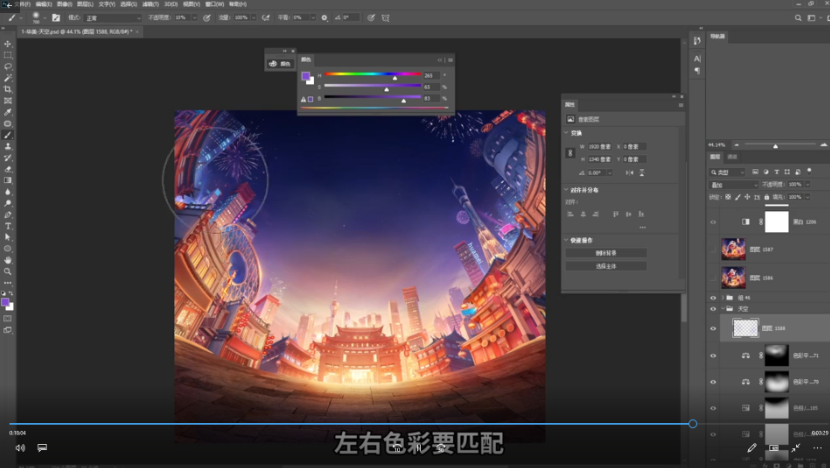Click the Quick Mask mode icon
This screenshot has width=830, height=468.
[x=7, y=318]
